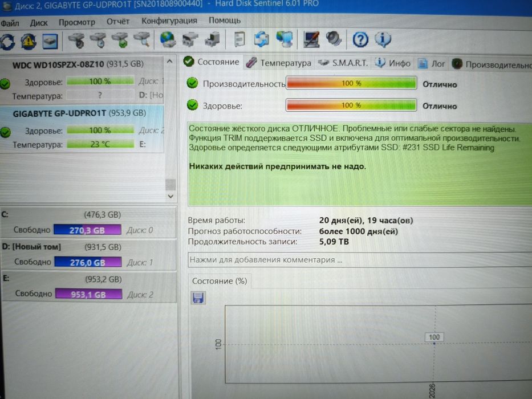Click green status icon of GIGABYTE GP-UDPRO1T disk
This screenshot has width=532, height=399.
6,132
